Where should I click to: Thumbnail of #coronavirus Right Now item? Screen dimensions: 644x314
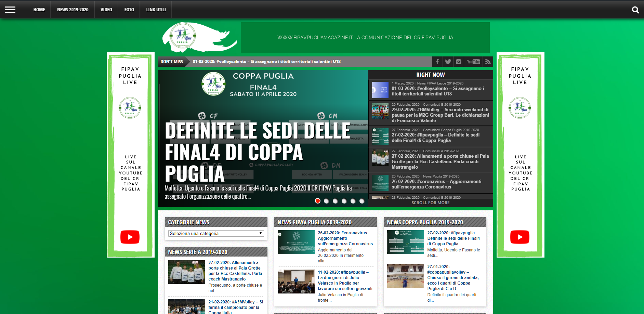(380, 183)
